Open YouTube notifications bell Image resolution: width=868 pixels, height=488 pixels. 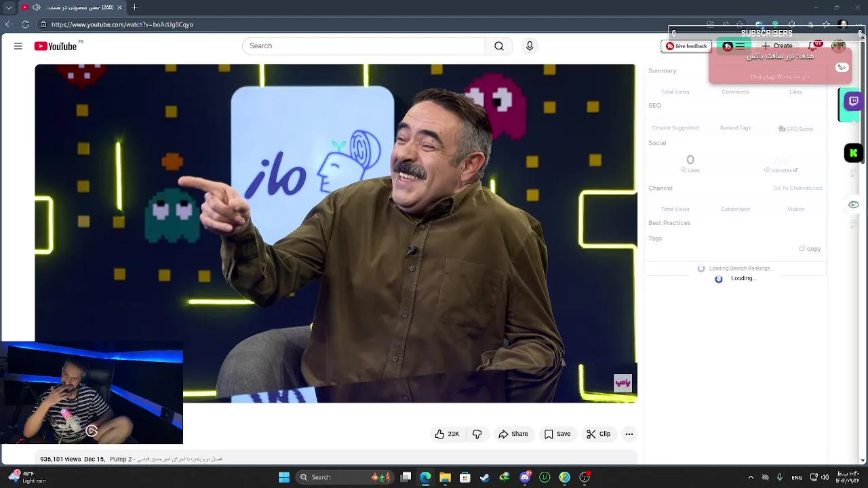click(x=814, y=46)
